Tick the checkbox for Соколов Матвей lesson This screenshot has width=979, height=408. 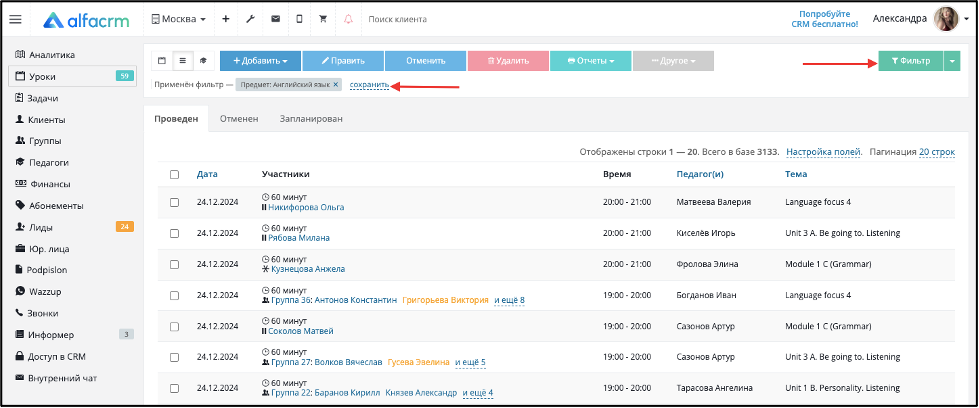pyautogui.click(x=174, y=326)
